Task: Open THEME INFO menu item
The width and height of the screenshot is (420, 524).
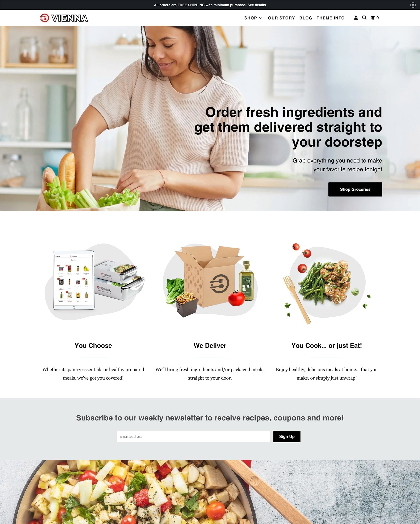Action: pos(330,18)
